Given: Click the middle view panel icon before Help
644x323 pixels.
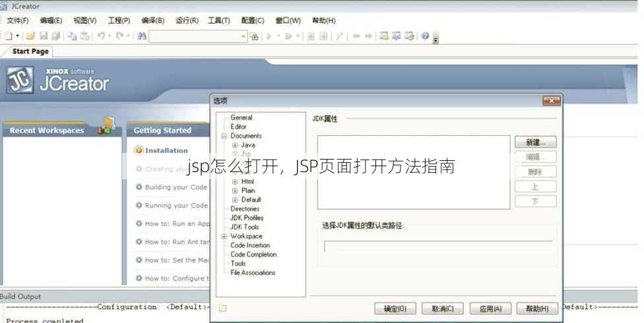Looking at the screenshot, I should [x=397, y=36].
